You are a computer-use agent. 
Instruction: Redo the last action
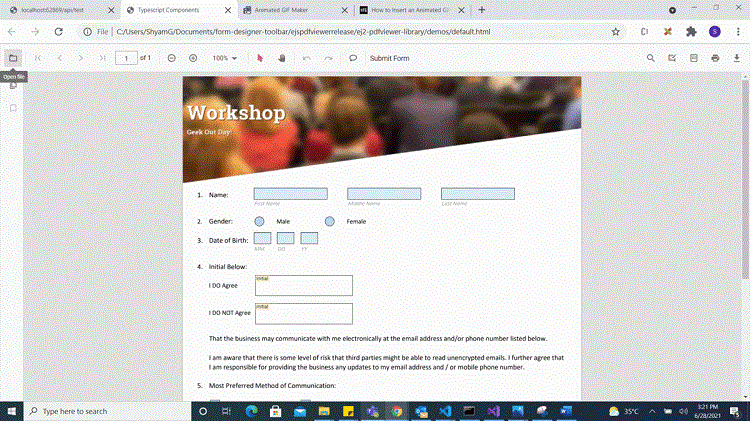point(328,58)
